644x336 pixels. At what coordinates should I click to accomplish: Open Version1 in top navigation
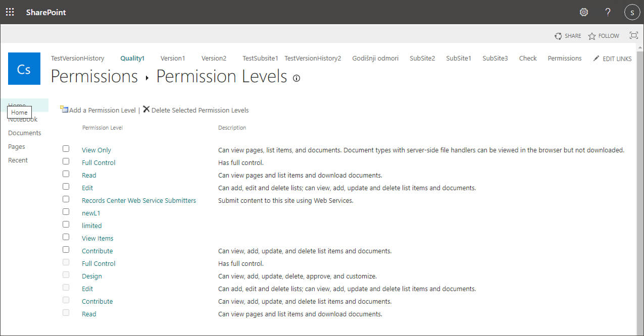coord(173,58)
